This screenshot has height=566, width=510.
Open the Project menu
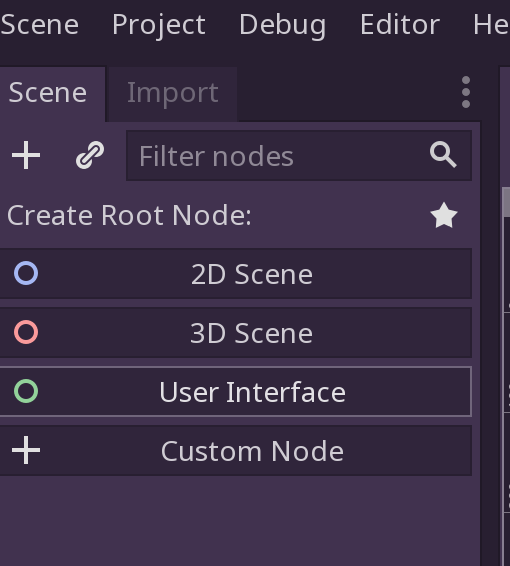pyautogui.click(x=159, y=25)
